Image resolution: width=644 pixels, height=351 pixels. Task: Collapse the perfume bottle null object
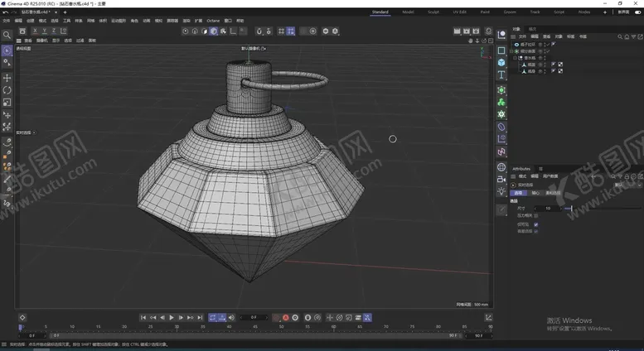[x=515, y=58]
